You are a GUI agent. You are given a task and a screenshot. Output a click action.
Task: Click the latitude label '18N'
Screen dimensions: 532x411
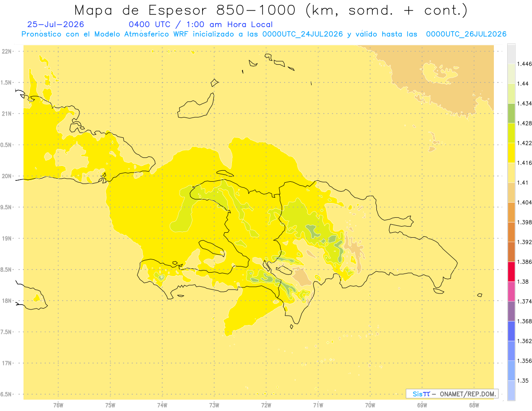tap(7, 301)
